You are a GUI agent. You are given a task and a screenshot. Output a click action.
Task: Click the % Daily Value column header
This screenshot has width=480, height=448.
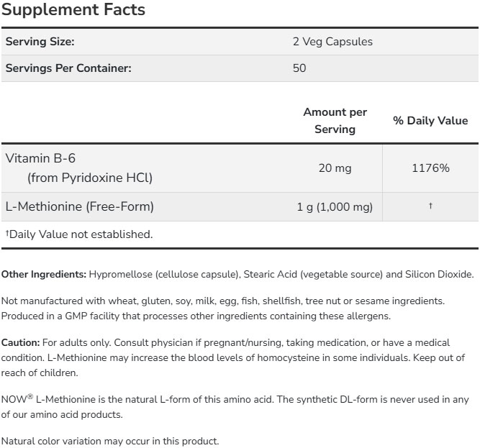(x=430, y=121)
